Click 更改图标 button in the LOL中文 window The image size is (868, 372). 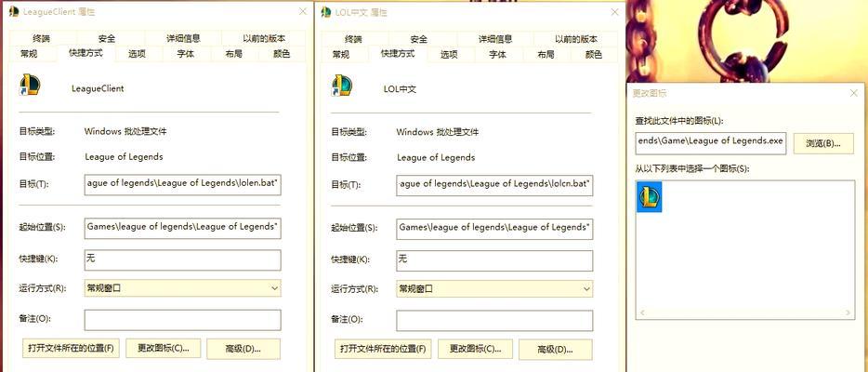pyautogui.click(x=475, y=349)
